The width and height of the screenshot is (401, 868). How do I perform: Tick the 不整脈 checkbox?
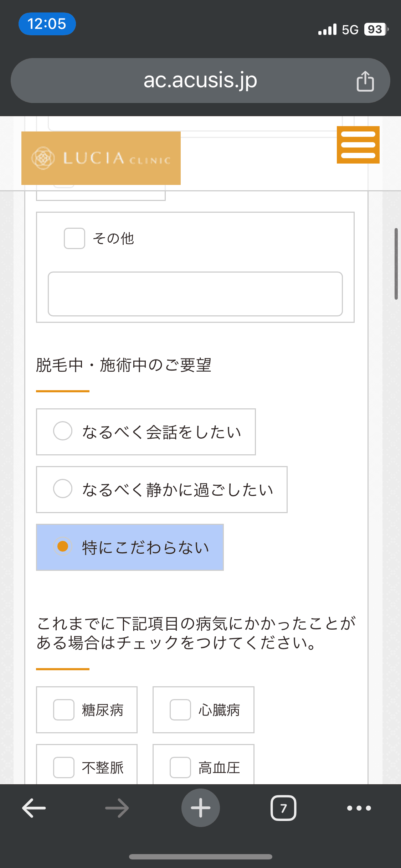click(x=64, y=768)
